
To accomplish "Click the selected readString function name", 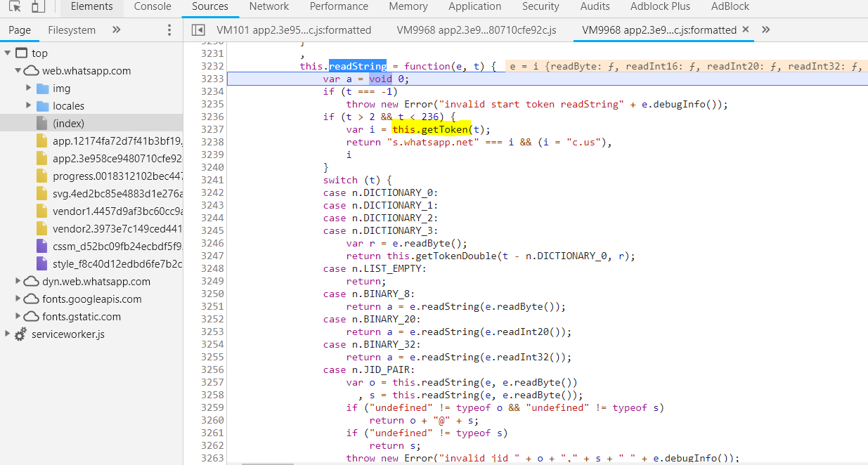I will pos(358,66).
